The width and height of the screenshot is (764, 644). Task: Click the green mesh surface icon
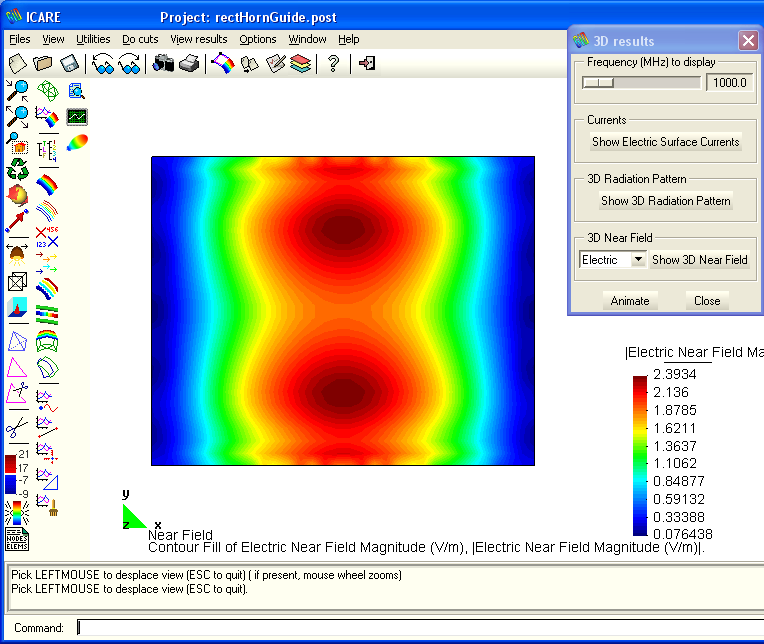click(47, 91)
